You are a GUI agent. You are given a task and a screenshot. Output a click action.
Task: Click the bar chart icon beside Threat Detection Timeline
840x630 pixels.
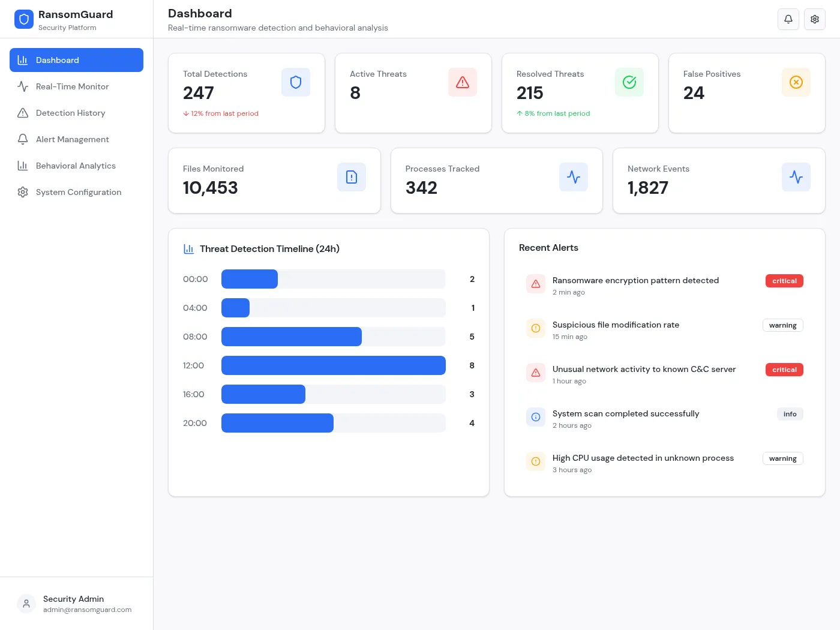[x=188, y=248]
